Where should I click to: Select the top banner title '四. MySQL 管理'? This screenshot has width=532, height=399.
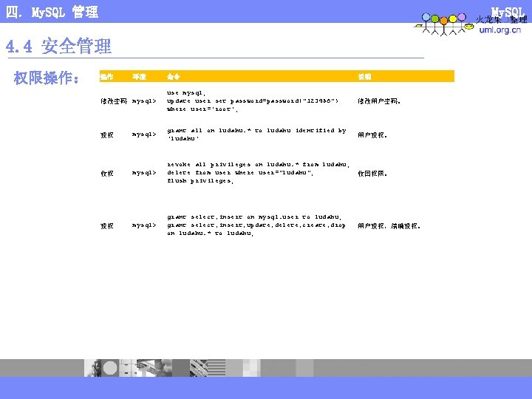pos(52,13)
